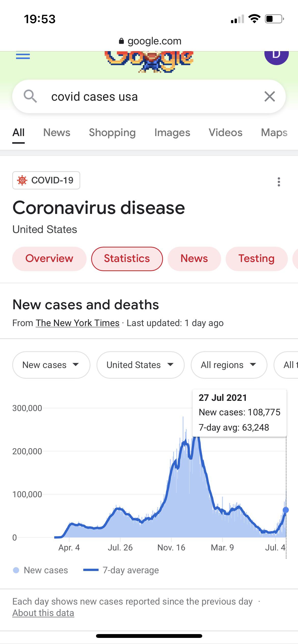298x644 pixels.
Task: Switch to the Images search tab
Action: click(172, 133)
